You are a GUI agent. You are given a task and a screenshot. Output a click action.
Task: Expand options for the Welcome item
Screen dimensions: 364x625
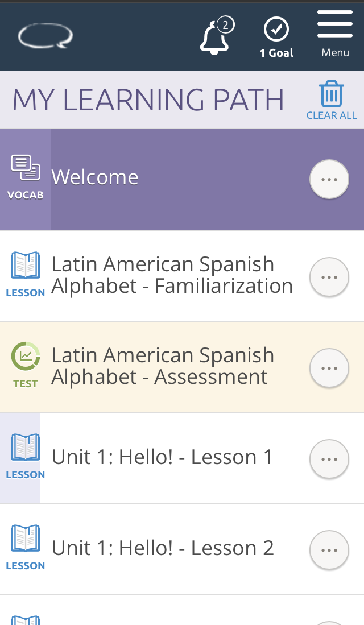[x=329, y=180]
